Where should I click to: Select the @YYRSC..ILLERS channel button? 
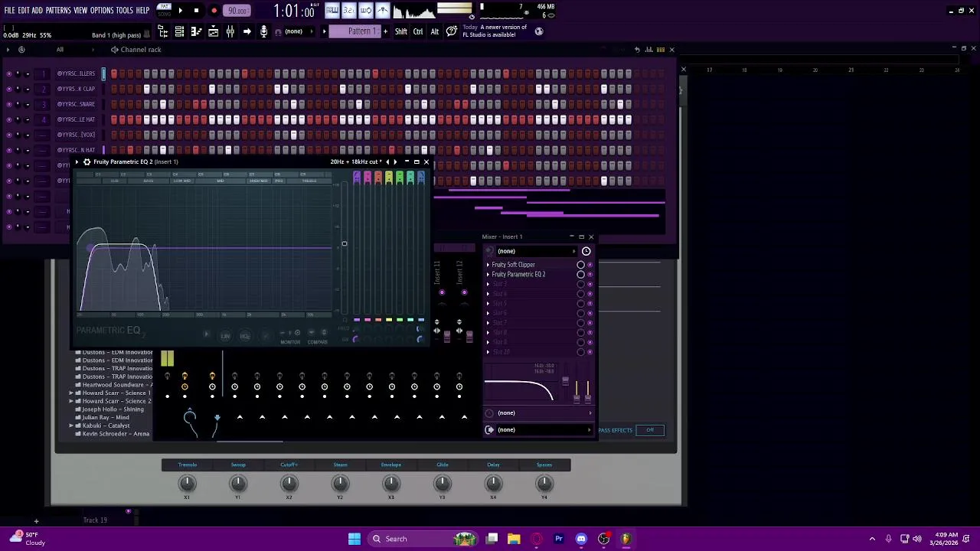coord(76,73)
